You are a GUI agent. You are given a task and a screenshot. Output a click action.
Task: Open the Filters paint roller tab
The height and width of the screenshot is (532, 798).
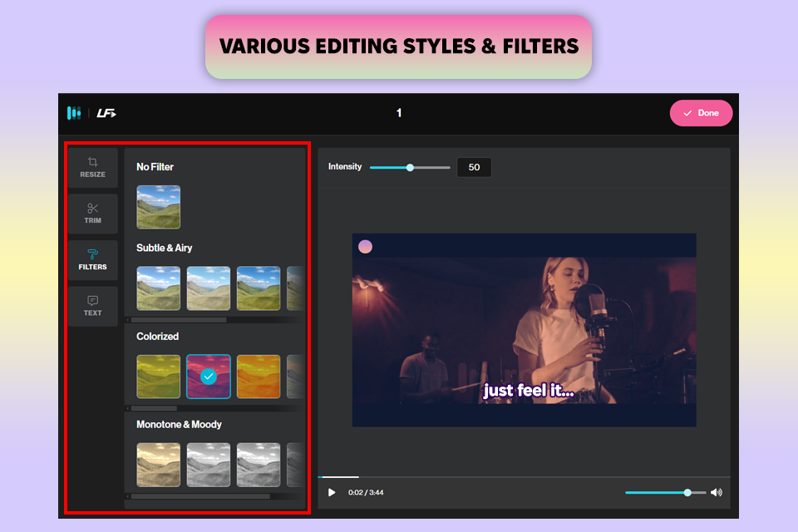pos(92,260)
